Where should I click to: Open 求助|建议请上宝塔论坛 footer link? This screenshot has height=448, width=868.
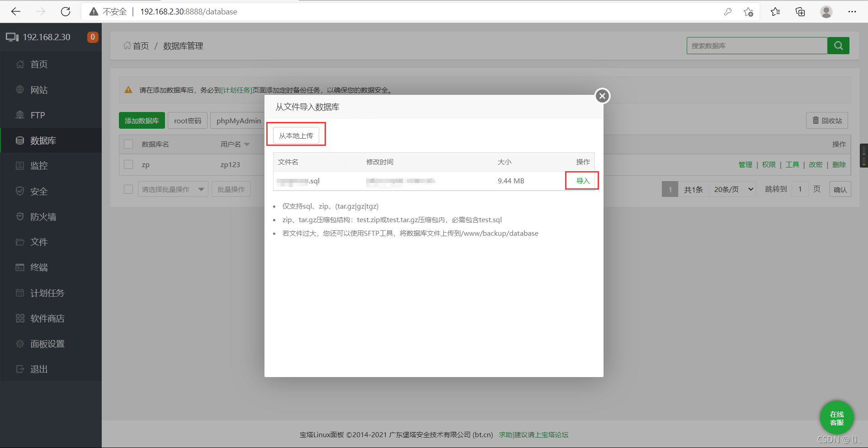533,434
